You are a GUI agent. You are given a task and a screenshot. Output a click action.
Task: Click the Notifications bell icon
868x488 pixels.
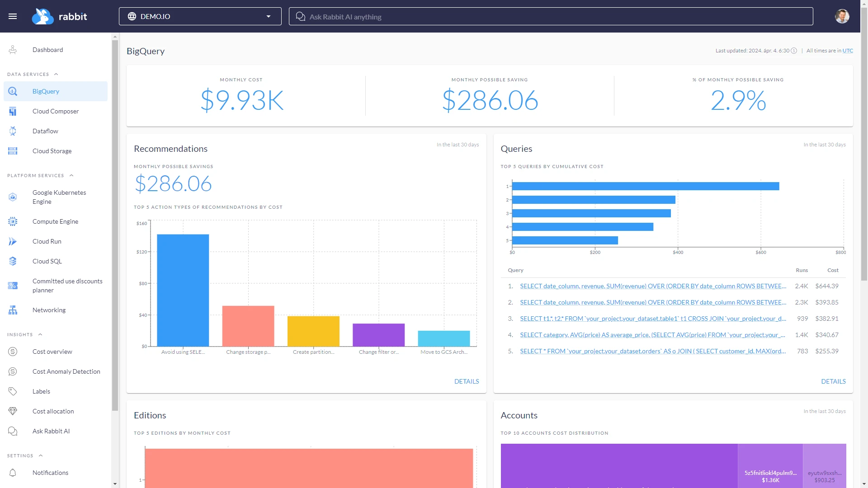(13, 473)
